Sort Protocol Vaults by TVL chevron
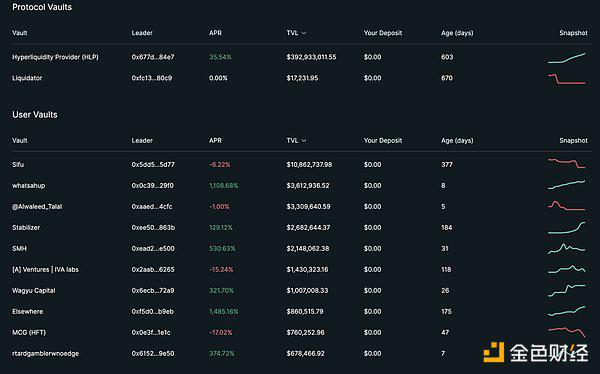The image size is (600, 374). click(304, 33)
